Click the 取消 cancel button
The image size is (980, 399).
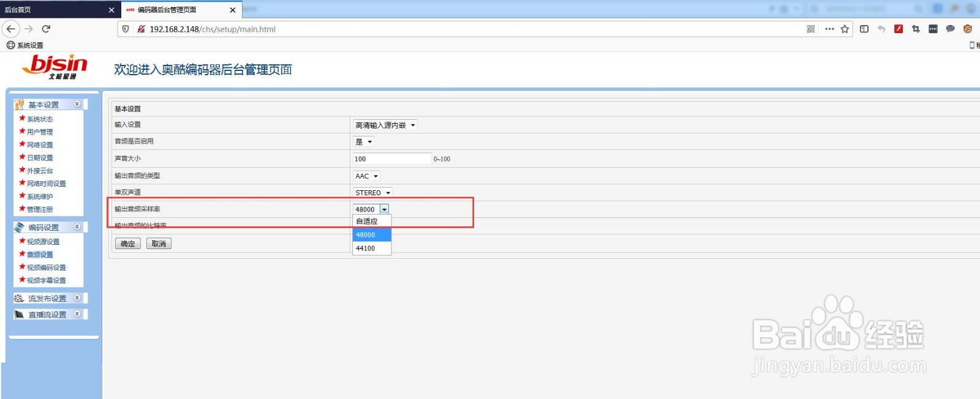point(159,244)
